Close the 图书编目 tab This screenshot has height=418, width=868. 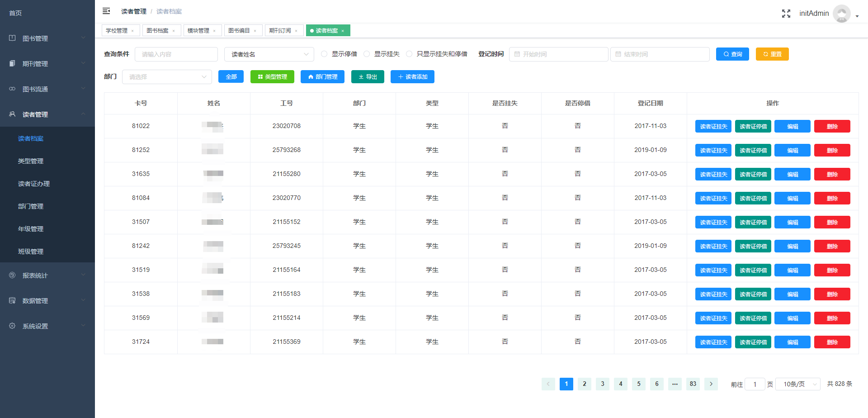click(x=255, y=31)
